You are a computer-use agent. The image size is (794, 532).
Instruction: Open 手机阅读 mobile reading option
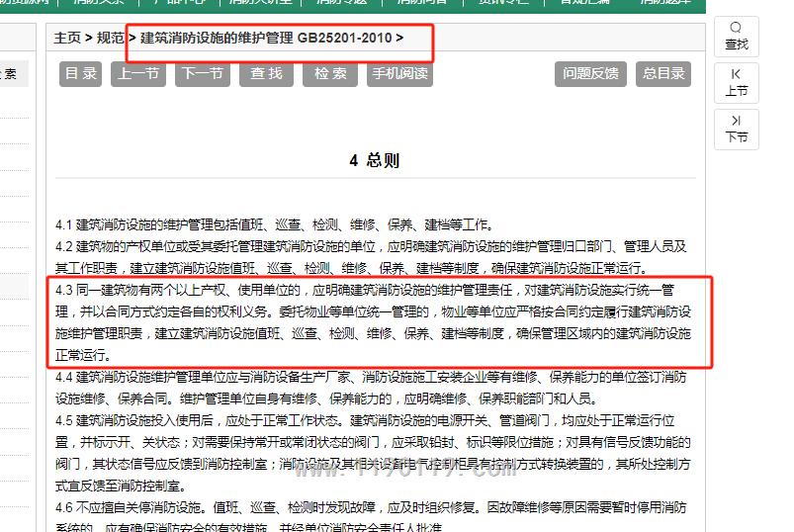click(399, 74)
